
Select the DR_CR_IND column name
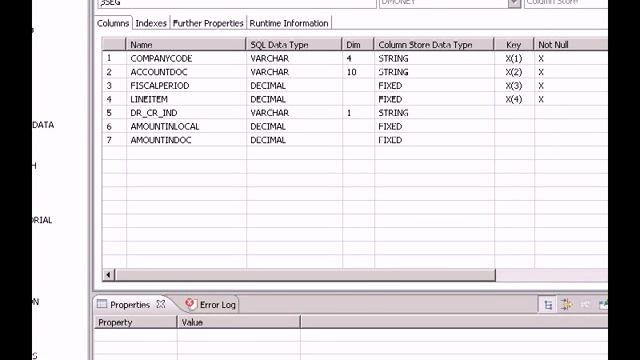point(154,113)
